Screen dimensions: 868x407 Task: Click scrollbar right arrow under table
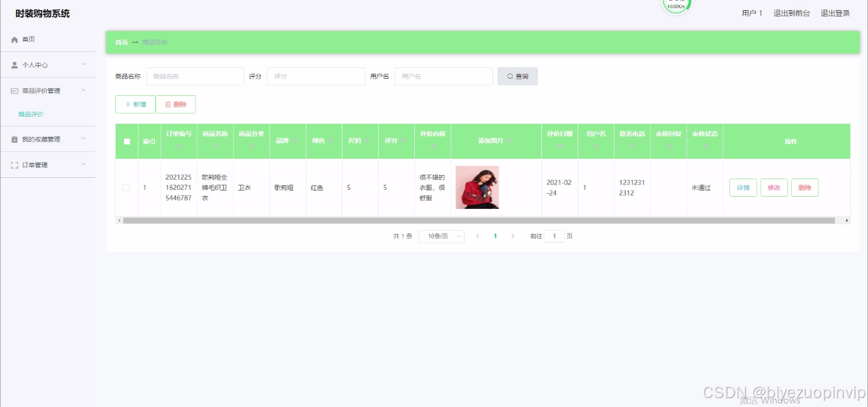click(x=846, y=220)
